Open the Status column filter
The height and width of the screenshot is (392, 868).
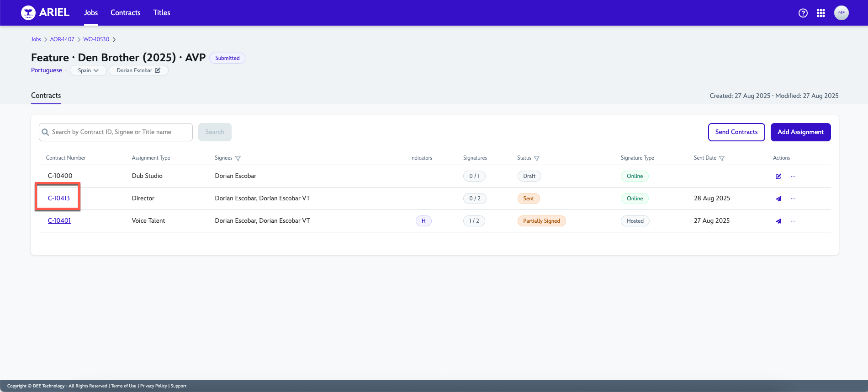tap(537, 158)
